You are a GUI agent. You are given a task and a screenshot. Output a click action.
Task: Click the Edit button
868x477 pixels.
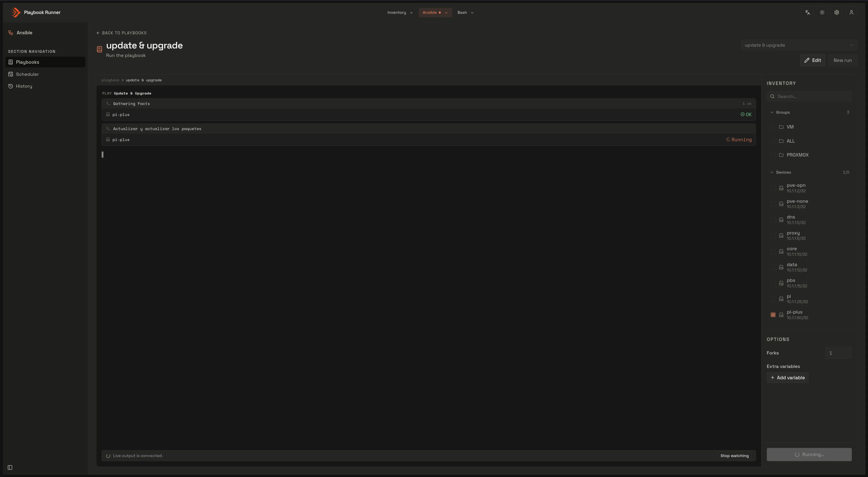pos(812,60)
